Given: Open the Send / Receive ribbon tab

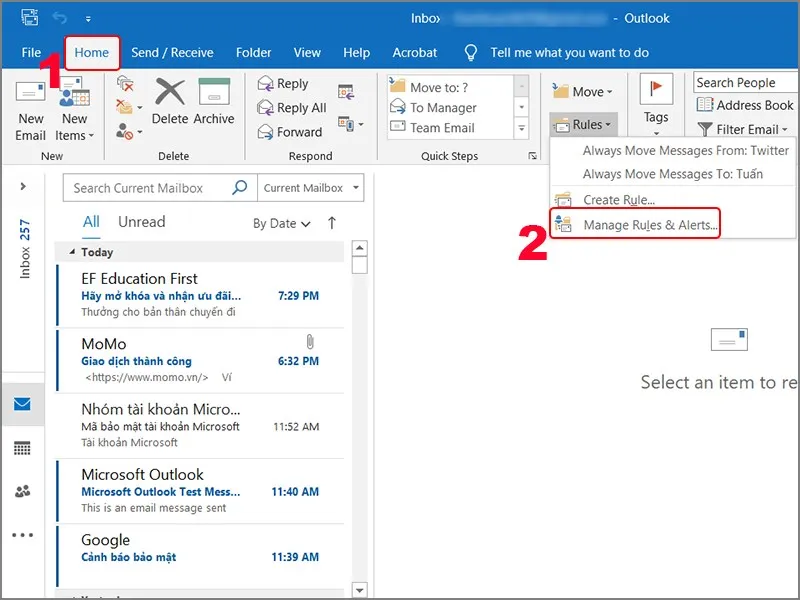Looking at the screenshot, I should 172,52.
